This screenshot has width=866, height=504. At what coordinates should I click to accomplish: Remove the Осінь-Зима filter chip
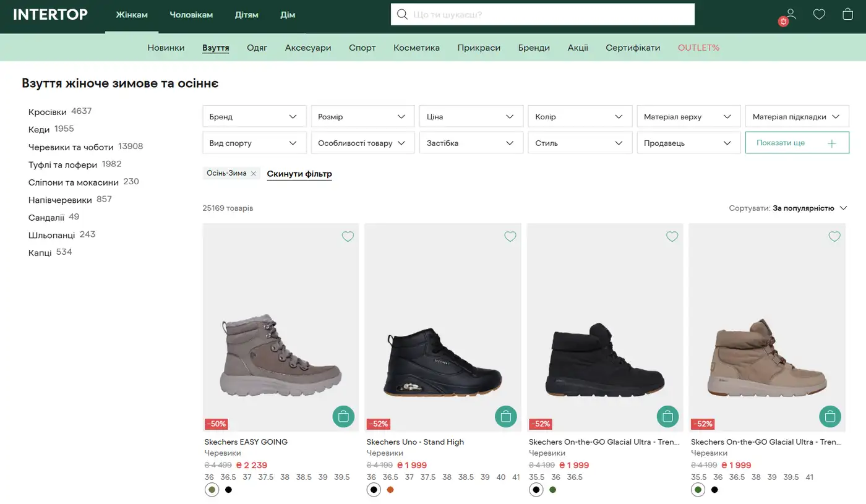(254, 174)
